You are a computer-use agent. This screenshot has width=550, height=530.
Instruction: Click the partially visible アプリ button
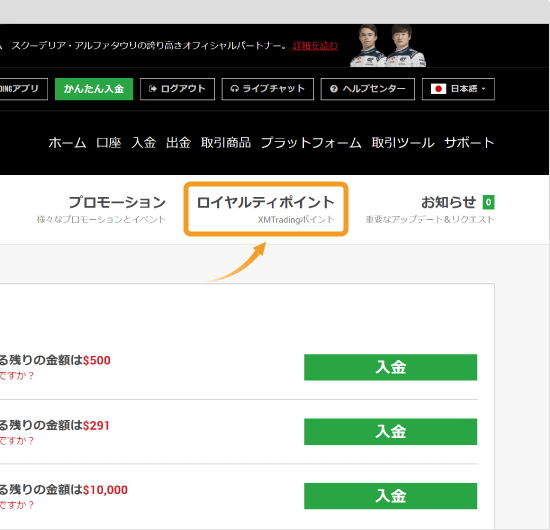(x=24, y=89)
